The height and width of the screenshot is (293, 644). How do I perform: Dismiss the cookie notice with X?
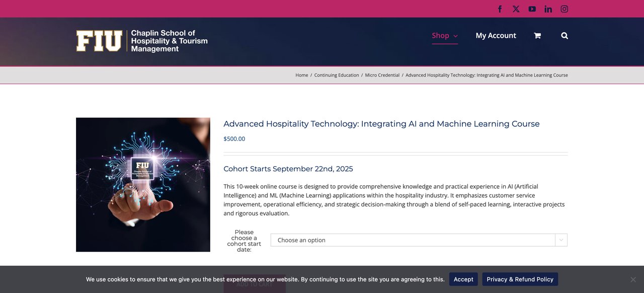point(633,279)
